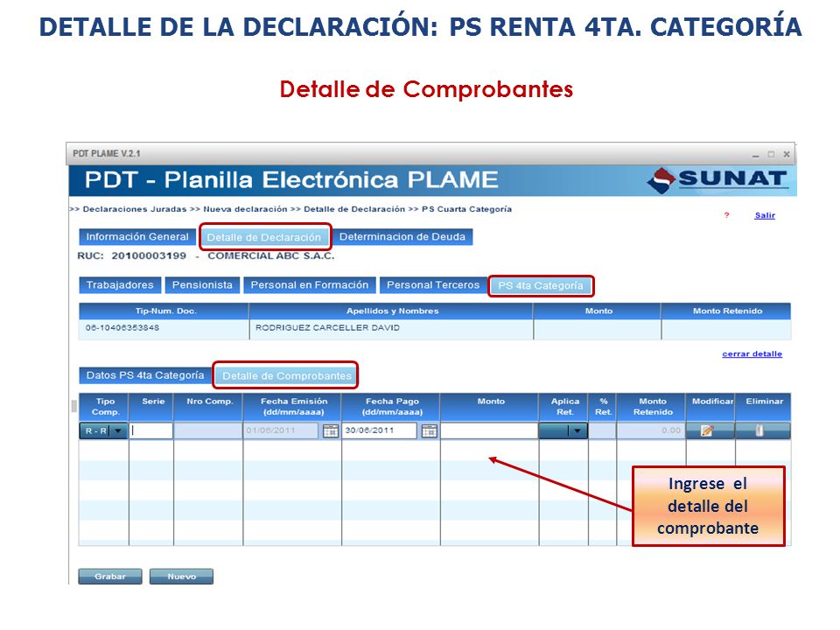Image resolution: width=840 pixels, height=630 pixels.
Task: Click the Modificar pencil icon
Action: (707, 430)
